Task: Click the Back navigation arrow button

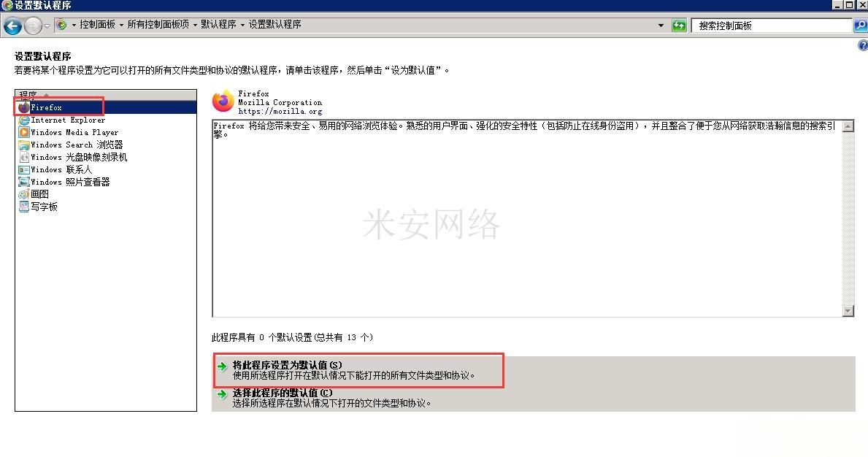Action: point(12,26)
